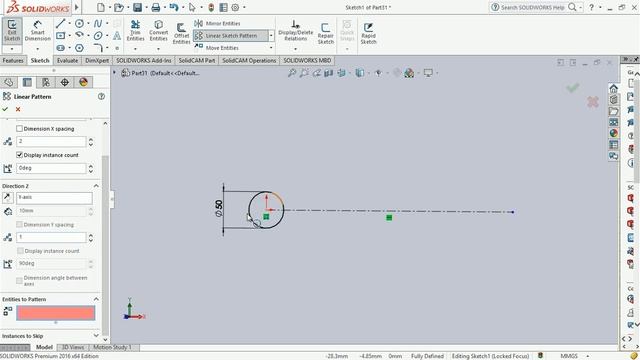This screenshot has height=360, width=640.
Task: Open Move Entities dropdown arrow
Action: (x=271, y=48)
